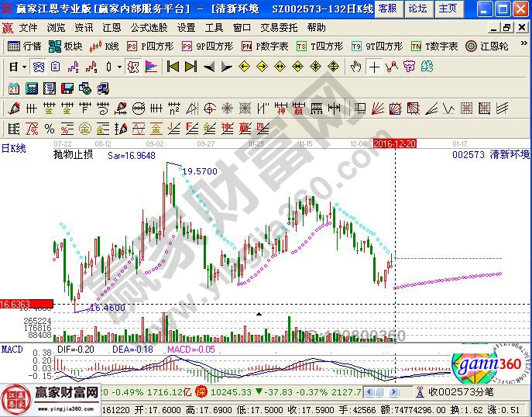The height and width of the screenshot is (417, 532).
Task: Switch to K线 chart view
Action: tap(105, 47)
